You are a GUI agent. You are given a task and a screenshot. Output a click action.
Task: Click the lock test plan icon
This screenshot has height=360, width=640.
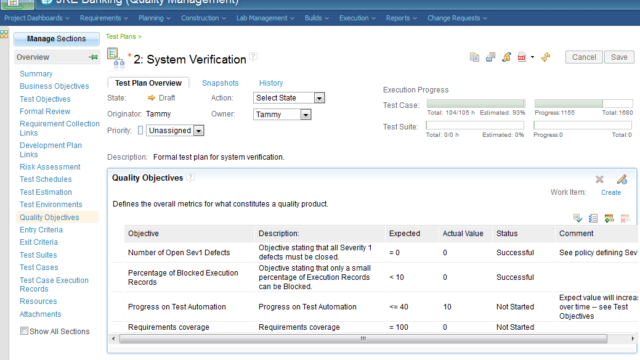(507, 57)
